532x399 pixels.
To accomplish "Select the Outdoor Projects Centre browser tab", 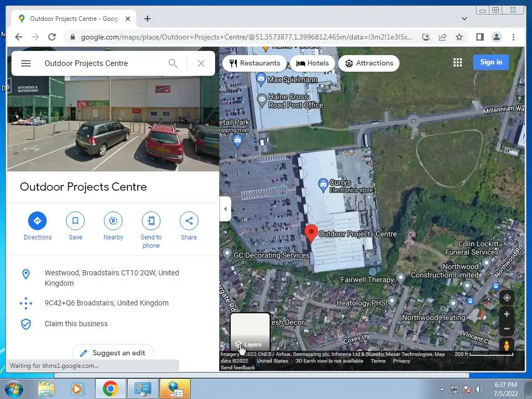I will [x=74, y=19].
